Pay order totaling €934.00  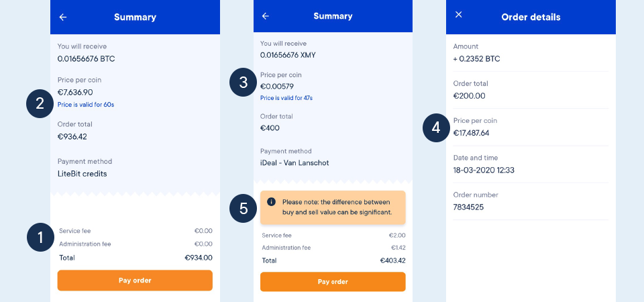[x=135, y=281]
